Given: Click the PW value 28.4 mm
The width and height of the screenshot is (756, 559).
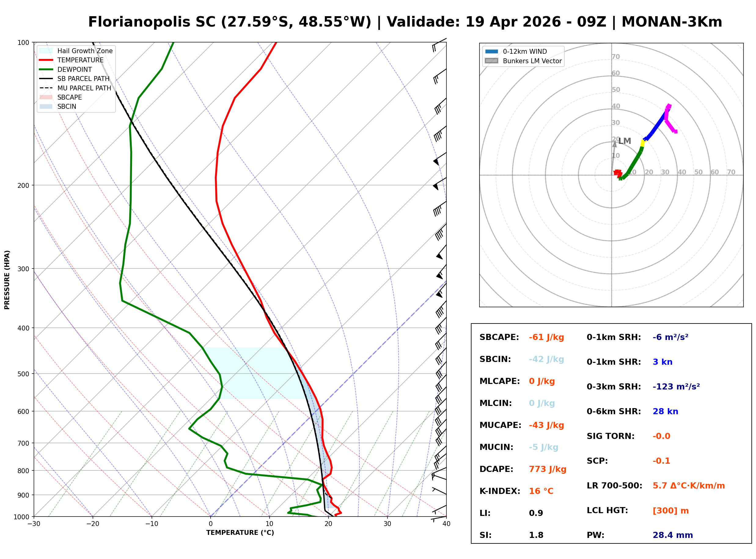Looking at the screenshot, I should point(673,535).
